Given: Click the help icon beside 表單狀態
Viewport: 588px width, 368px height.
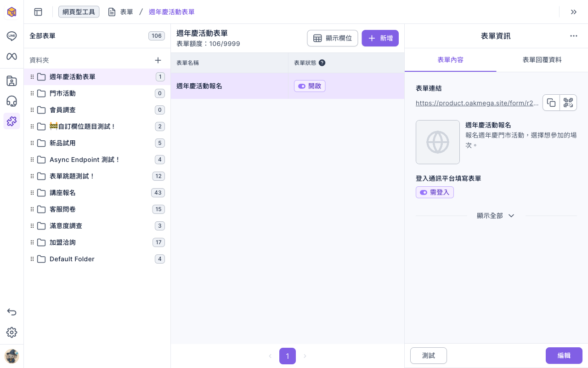Looking at the screenshot, I should coord(322,63).
